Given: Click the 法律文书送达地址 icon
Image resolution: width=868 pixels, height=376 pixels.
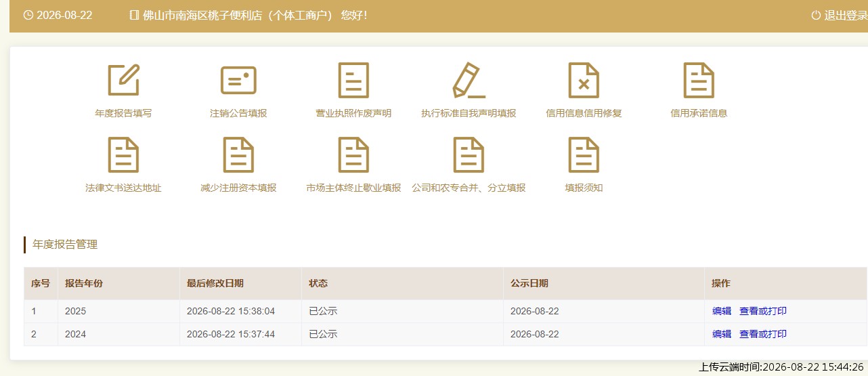Looking at the screenshot, I should (x=123, y=154).
